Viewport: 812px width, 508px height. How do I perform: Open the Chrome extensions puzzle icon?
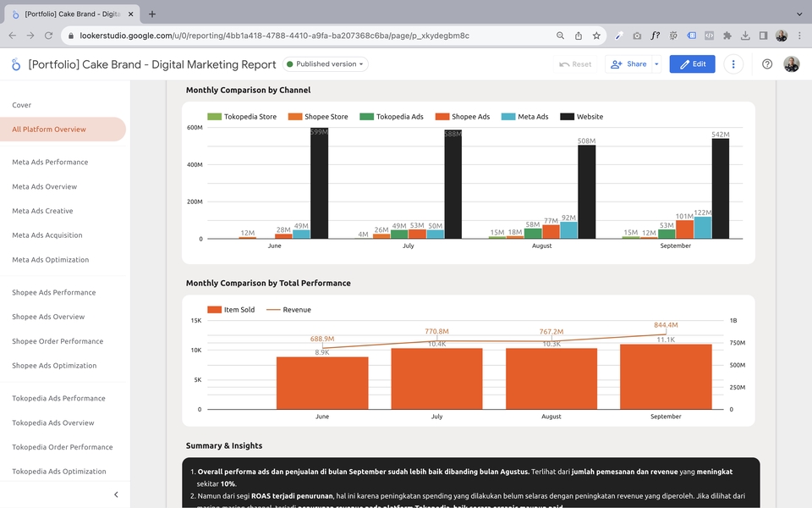pos(727,36)
